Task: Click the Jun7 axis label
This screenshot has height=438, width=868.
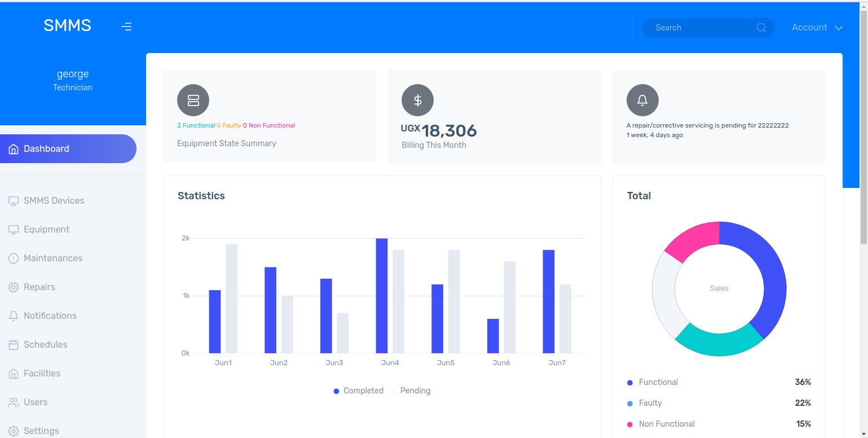Action: [557, 362]
